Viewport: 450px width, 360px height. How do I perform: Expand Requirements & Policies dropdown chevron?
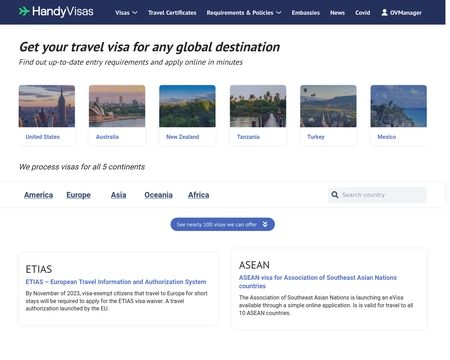point(279,13)
